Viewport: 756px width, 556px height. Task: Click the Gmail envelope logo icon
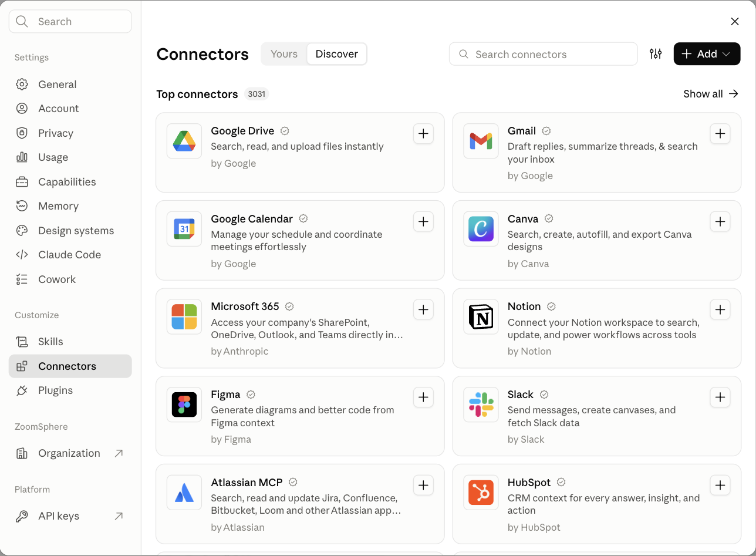(481, 141)
